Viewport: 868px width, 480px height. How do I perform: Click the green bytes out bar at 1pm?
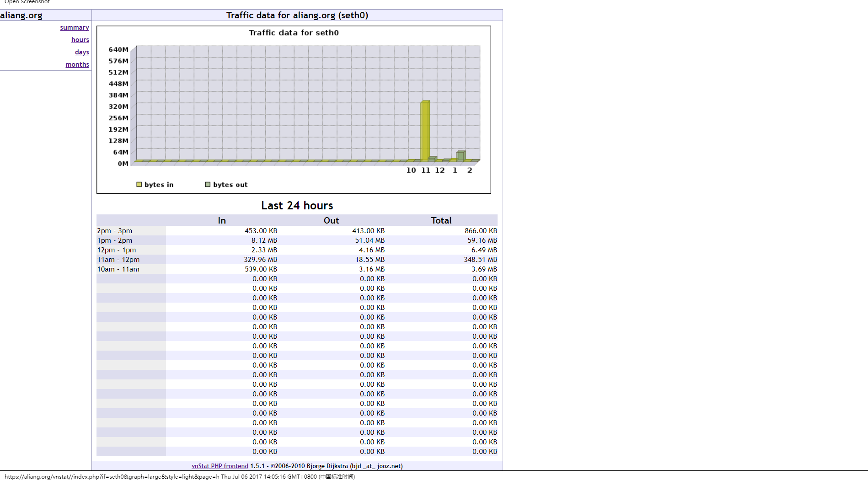pos(461,156)
